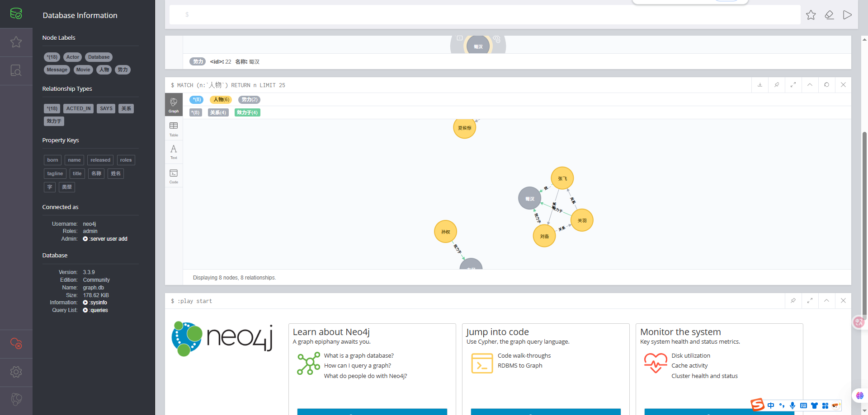Pin the :play start frame
This screenshot has width=868, height=415.
click(793, 301)
